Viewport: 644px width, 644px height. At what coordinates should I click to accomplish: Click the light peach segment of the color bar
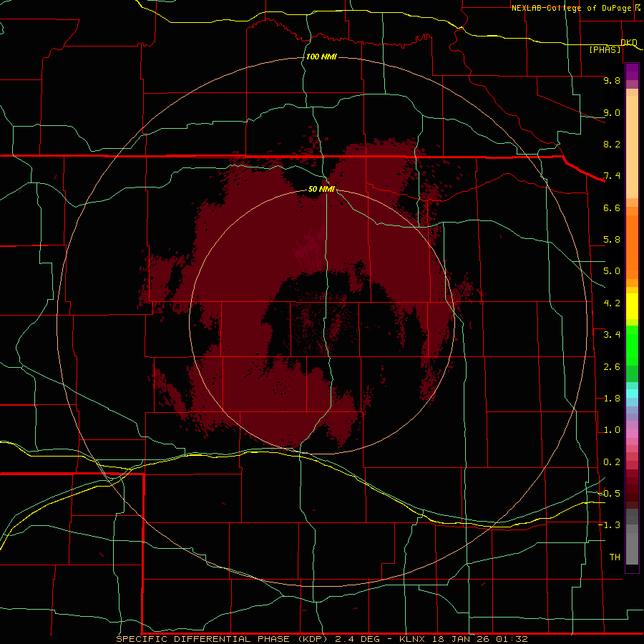(x=632, y=147)
